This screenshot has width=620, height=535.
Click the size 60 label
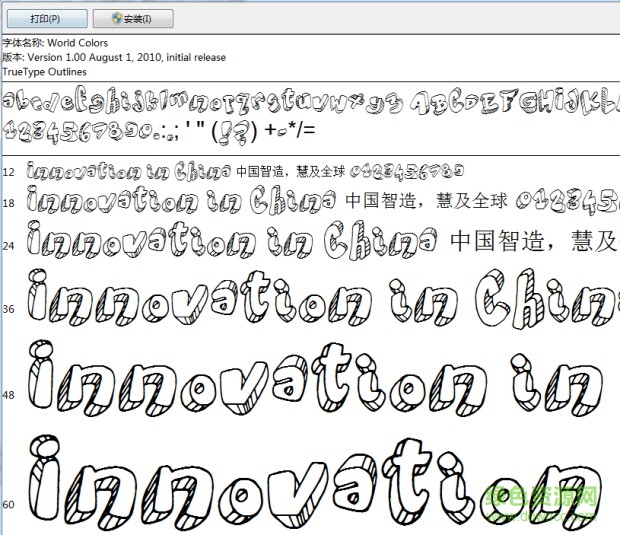click(8, 504)
